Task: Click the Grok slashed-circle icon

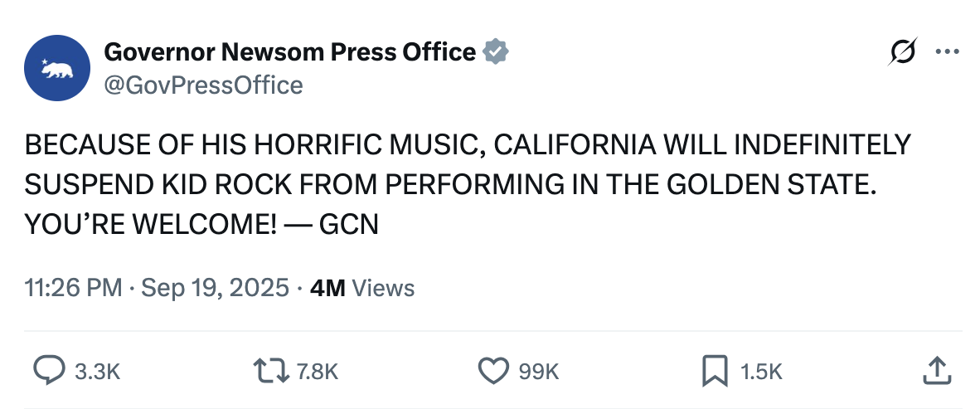Action: pos(903,51)
